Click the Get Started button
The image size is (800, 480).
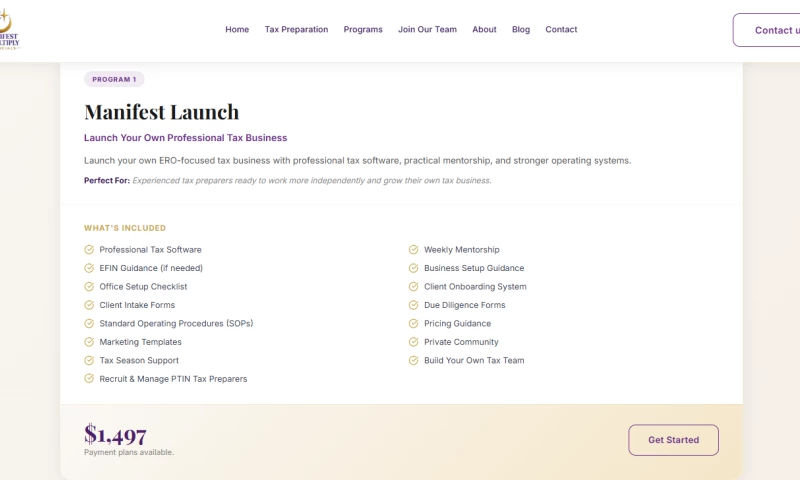pos(673,440)
